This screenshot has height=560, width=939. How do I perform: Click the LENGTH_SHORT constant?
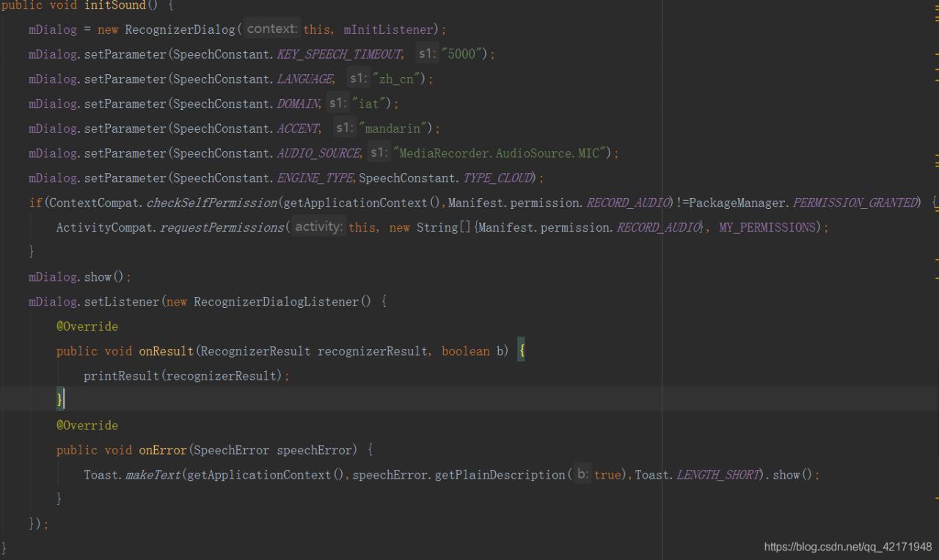[x=718, y=475]
